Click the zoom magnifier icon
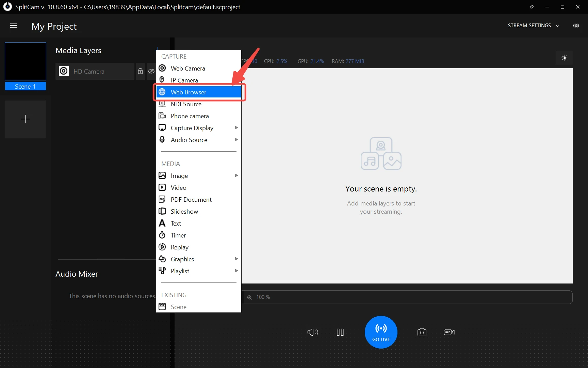The width and height of the screenshot is (588, 368). pyautogui.click(x=249, y=297)
